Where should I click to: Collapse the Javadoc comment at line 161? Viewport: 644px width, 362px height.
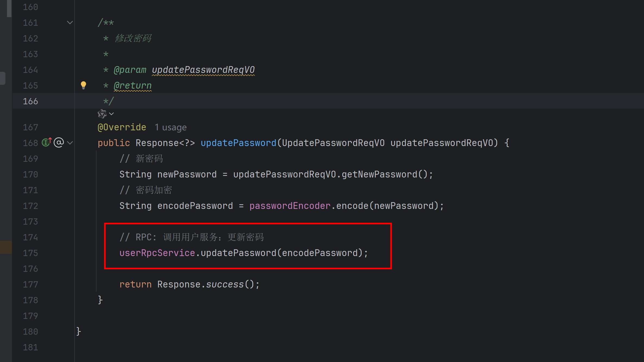70,22
